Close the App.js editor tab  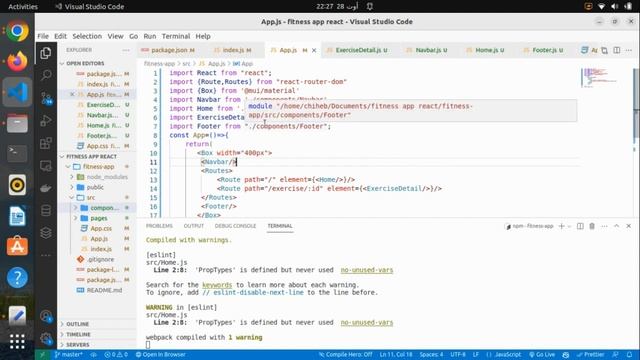(x=314, y=50)
